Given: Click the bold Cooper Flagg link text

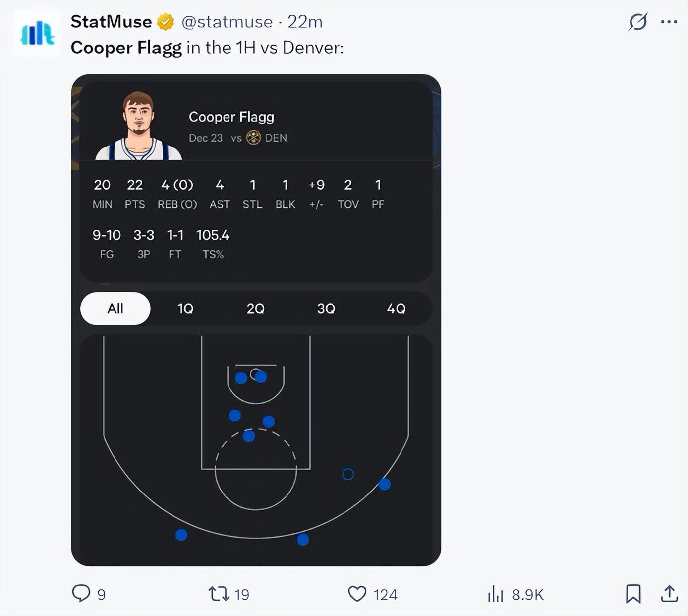Looking at the screenshot, I should 126,48.
